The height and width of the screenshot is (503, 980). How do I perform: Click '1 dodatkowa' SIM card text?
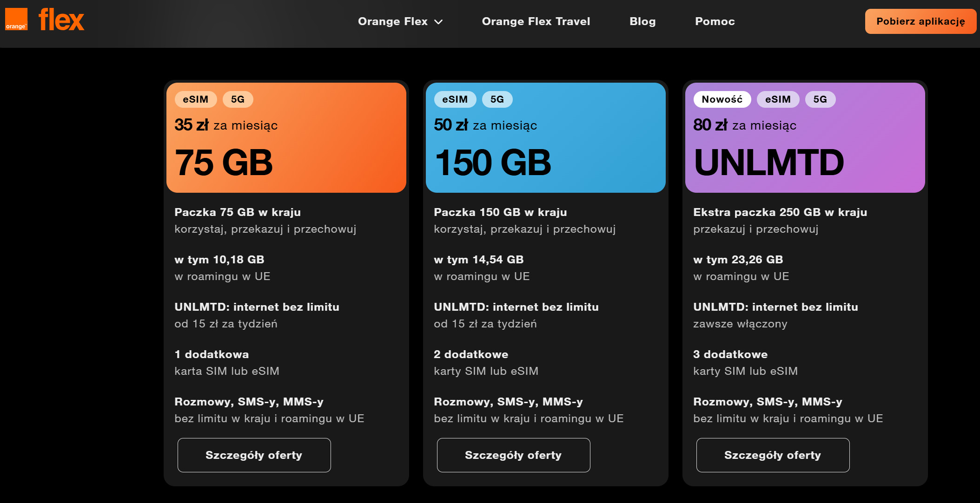coord(212,354)
